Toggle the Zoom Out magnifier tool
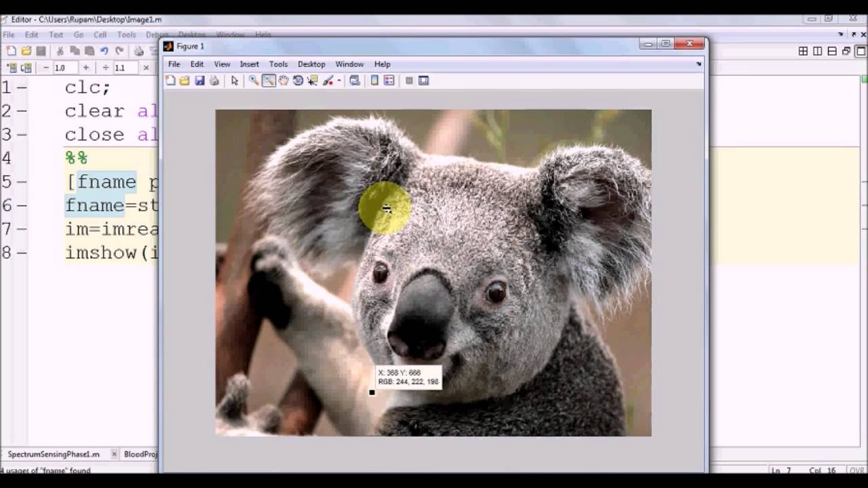This screenshot has width=868, height=488. [x=269, y=81]
